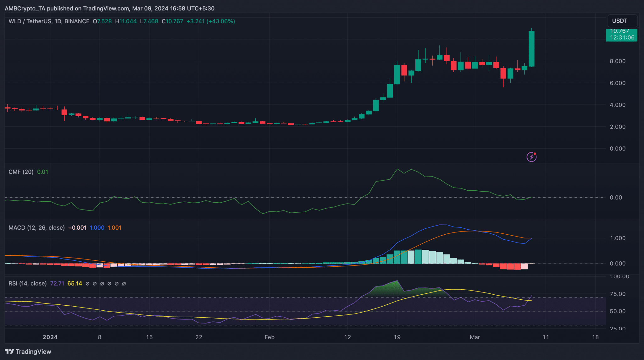Click the MACD histogram value −0.001
The height and width of the screenshot is (360, 644).
click(77, 228)
